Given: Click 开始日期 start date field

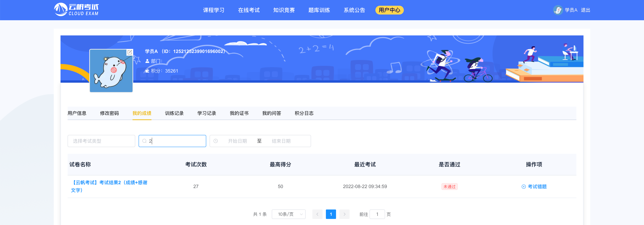Looking at the screenshot, I should tap(237, 141).
